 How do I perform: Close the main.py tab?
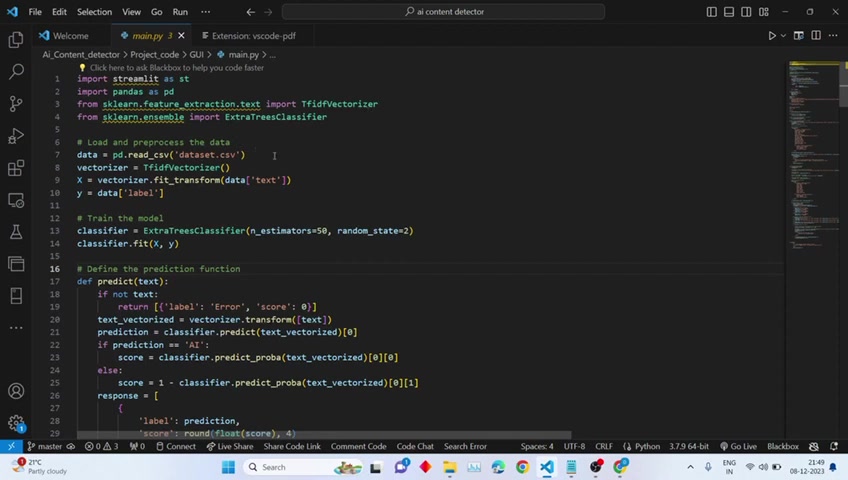point(181,36)
